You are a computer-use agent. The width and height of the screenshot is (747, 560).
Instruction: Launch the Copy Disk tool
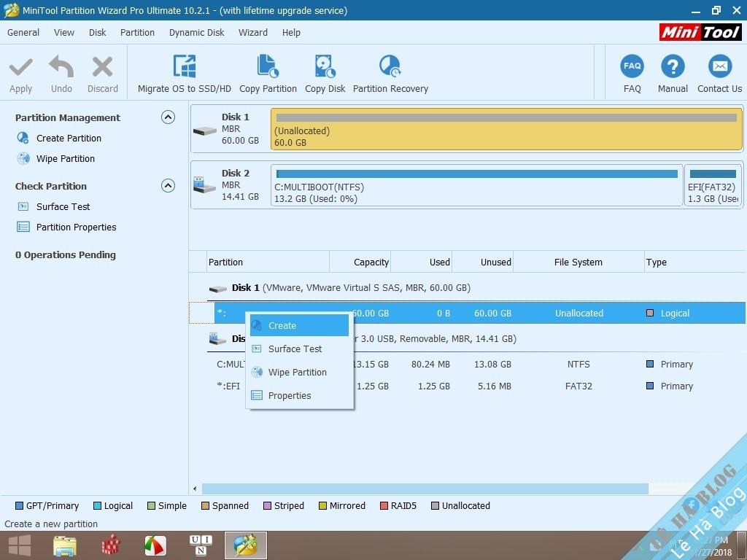[325, 67]
